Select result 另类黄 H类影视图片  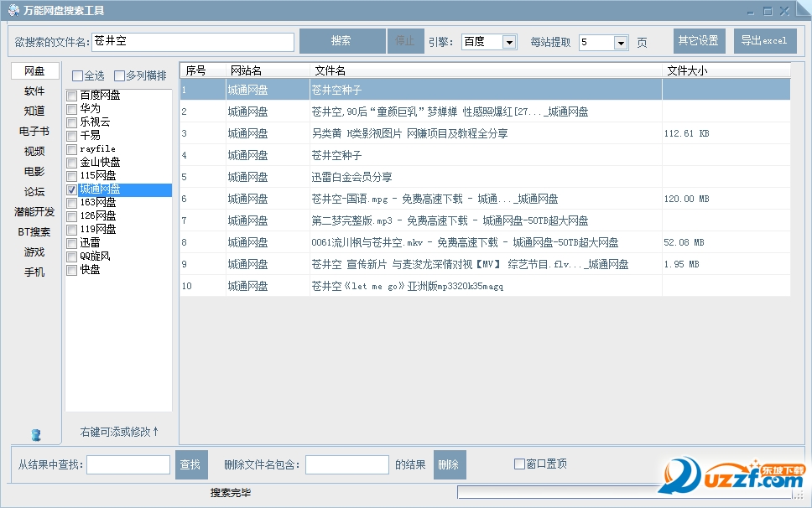click(x=485, y=133)
